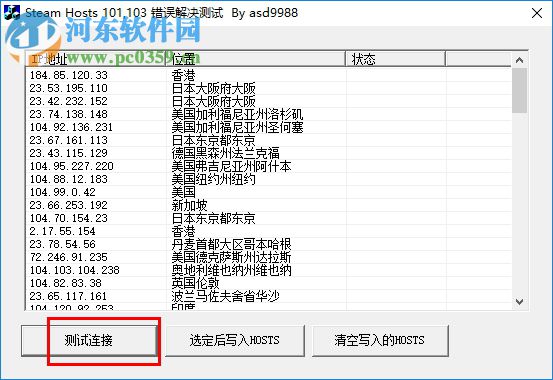Select row 23.65.117.161

click(269, 296)
